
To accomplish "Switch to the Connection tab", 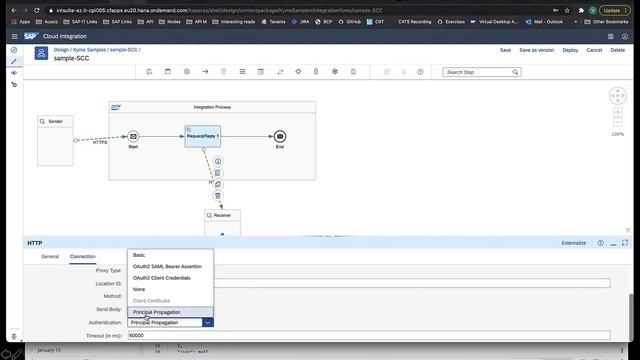I will tap(82, 256).
